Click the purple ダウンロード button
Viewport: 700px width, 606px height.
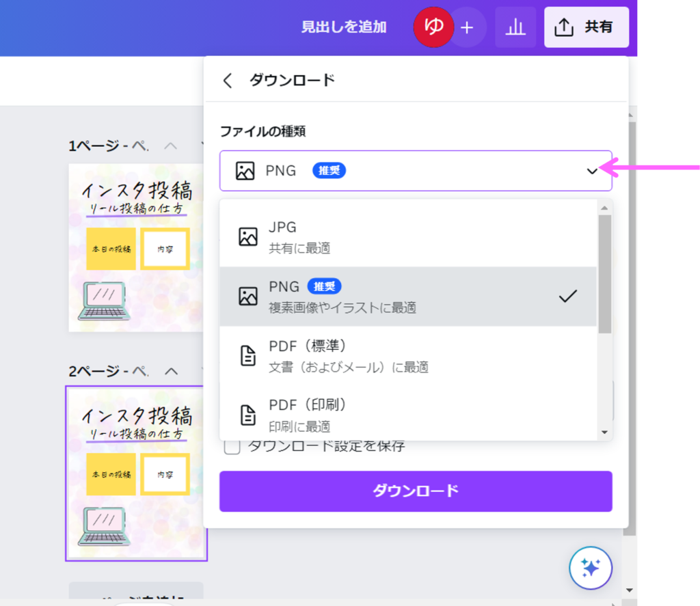[x=416, y=491]
